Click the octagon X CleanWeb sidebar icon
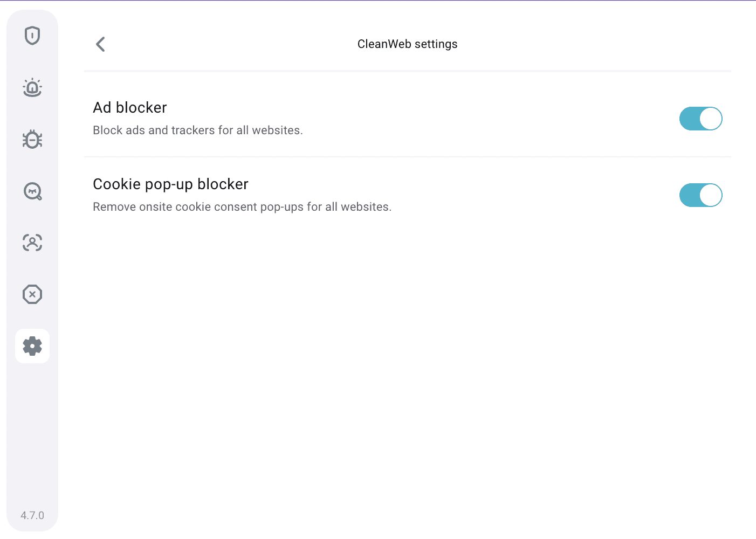Viewport: 756px width, 539px height. [32, 294]
